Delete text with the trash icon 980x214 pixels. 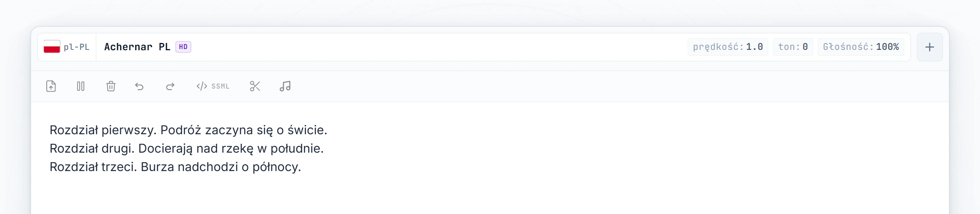[x=111, y=86]
